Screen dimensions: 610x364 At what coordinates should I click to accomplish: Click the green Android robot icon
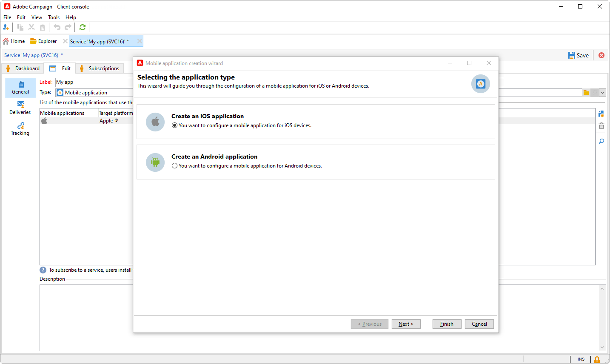pos(155,162)
